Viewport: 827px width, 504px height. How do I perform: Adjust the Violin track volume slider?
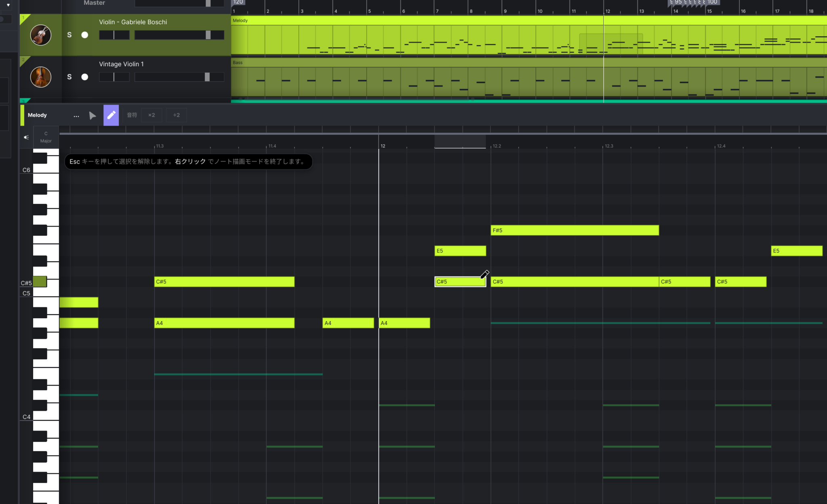point(179,35)
